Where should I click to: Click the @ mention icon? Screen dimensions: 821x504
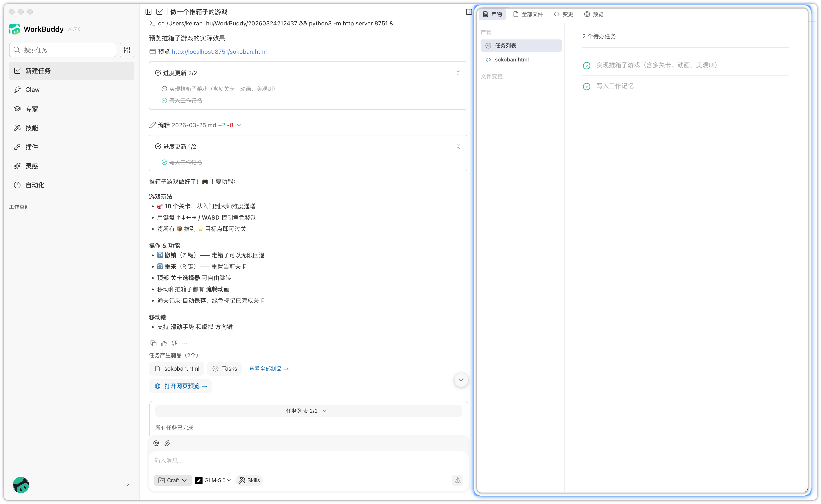point(156,443)
